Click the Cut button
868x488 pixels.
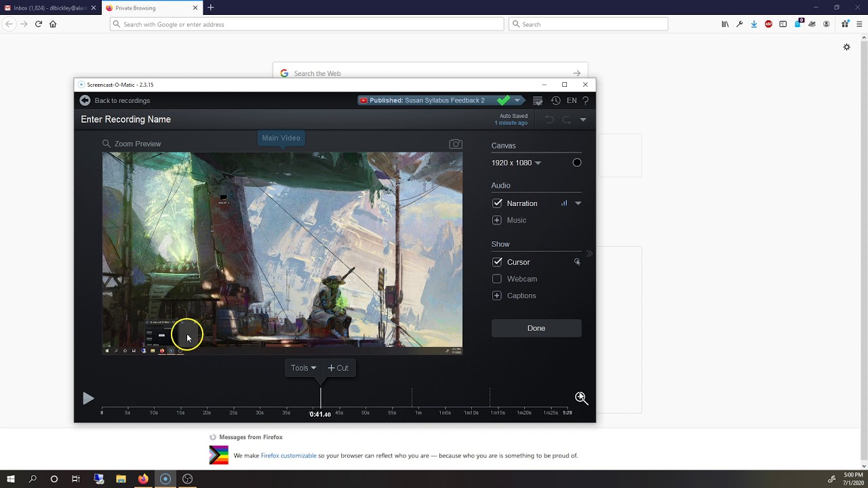coord(338,368)
